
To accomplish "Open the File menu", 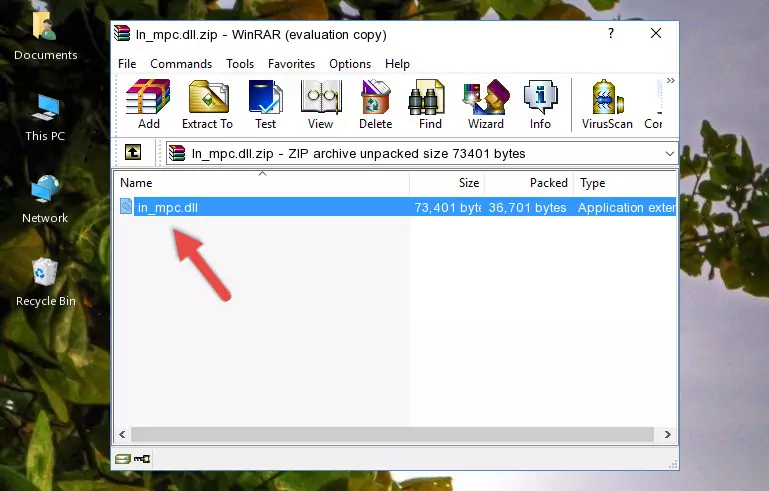I will pos(127,64).
